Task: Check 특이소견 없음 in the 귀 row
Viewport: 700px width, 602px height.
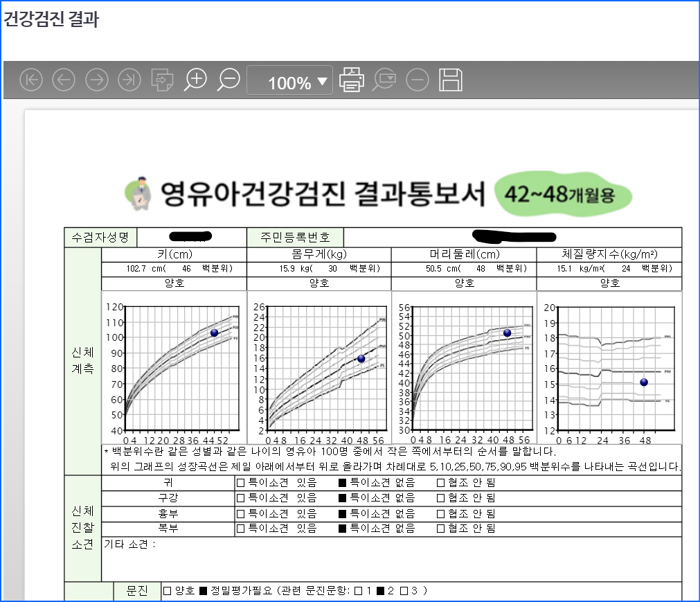Action: [x=343, y=483]
